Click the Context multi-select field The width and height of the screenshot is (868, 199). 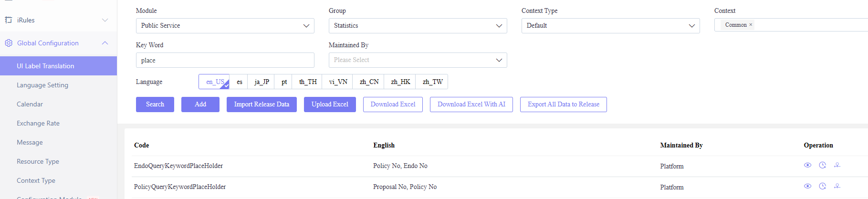pos(791,25)
